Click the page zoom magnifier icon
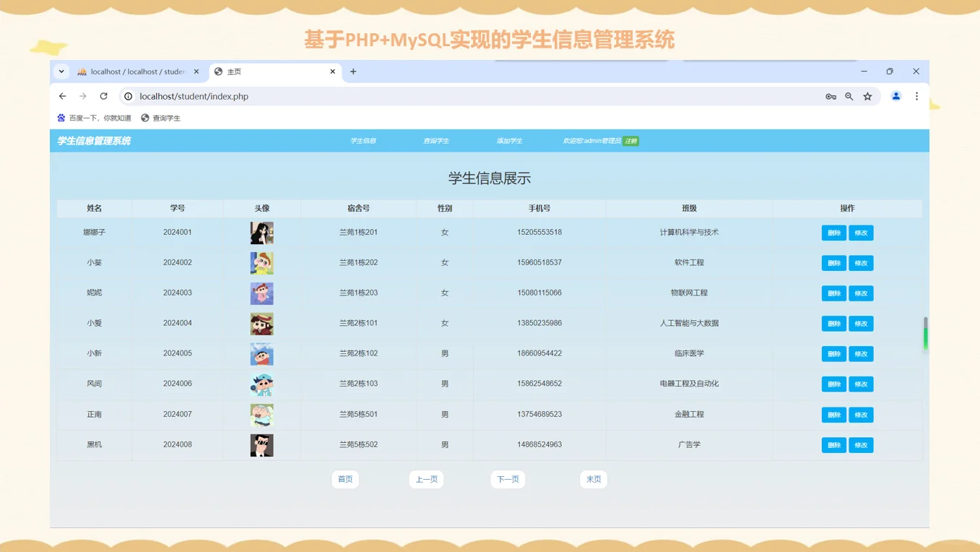The height and width of the screenshot is (552, 980). (x=849, y=95)
